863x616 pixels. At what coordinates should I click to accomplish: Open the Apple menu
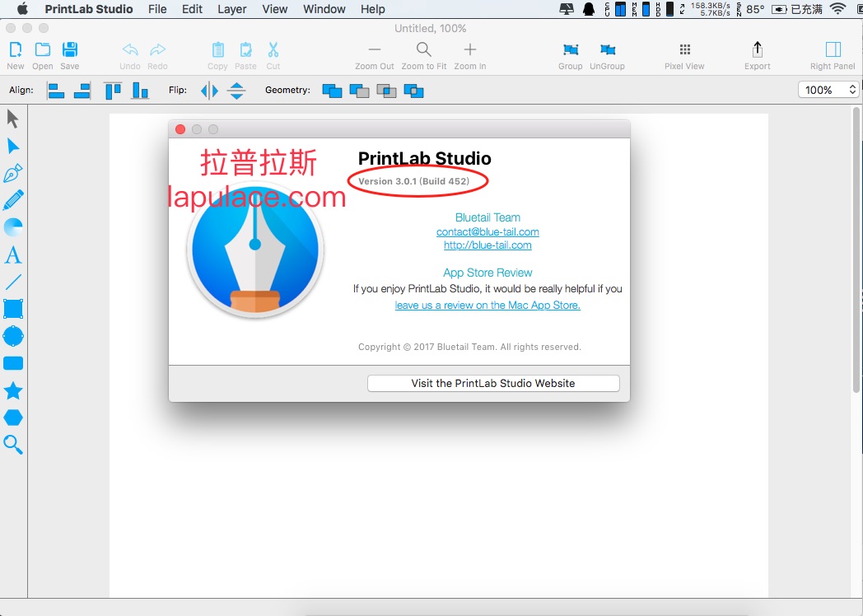pos(22,9)
